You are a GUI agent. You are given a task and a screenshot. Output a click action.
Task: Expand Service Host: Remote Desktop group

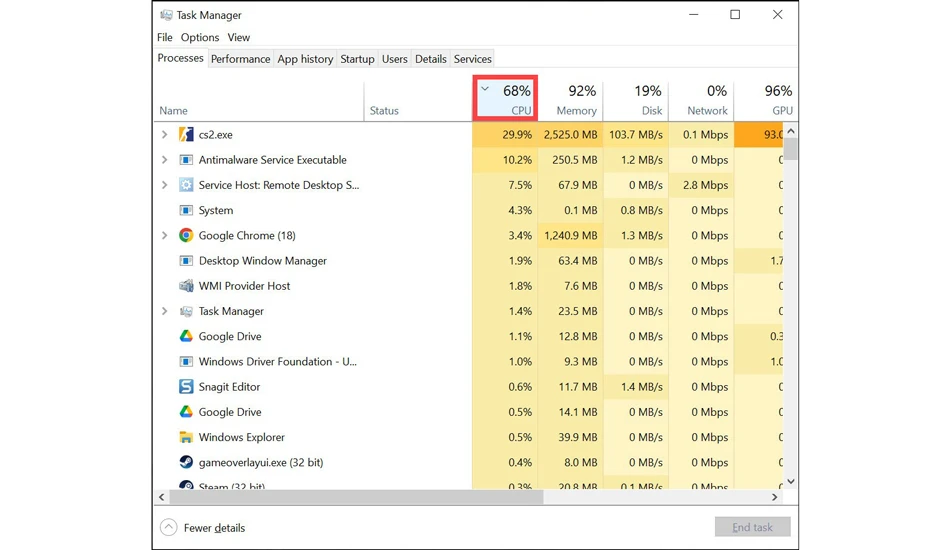(164, 185)
